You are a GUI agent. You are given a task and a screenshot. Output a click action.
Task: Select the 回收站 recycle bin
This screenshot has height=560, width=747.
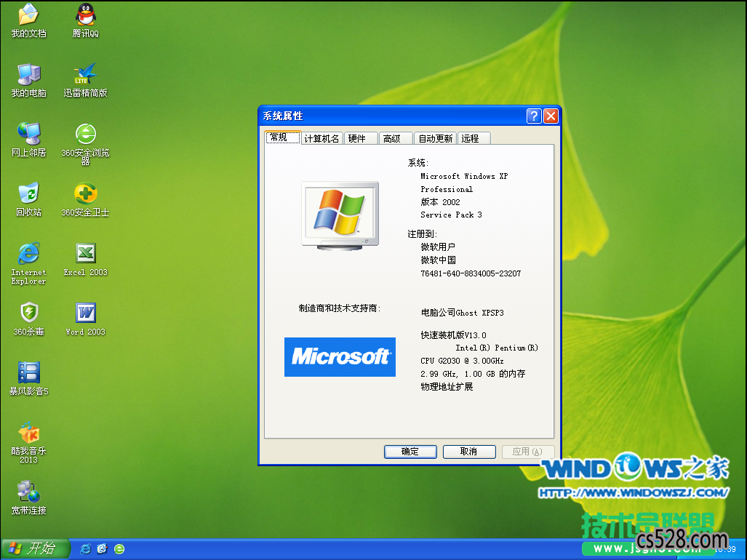[x=28, y=199]
